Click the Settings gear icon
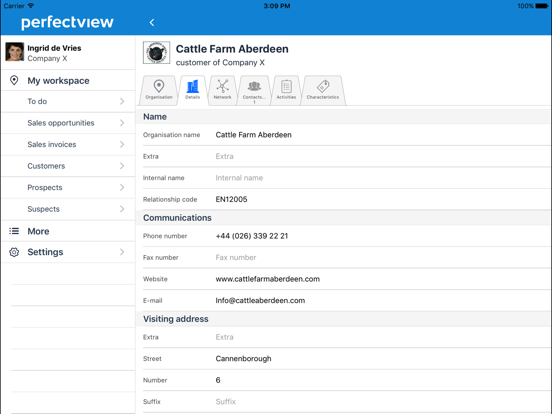The width and height of the screenshot is (552, 414). (14, 252)
